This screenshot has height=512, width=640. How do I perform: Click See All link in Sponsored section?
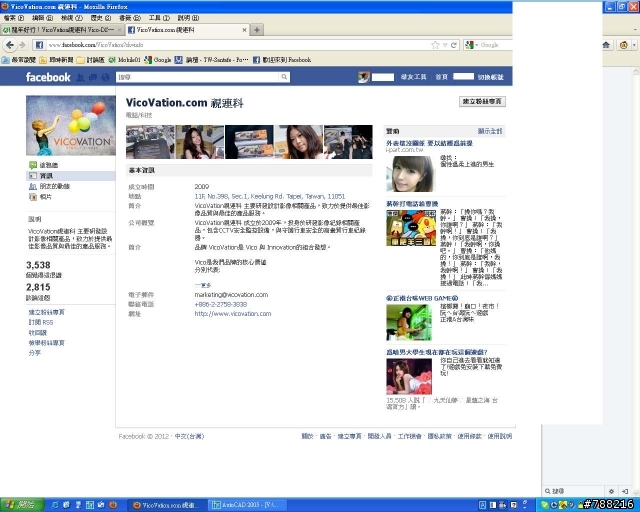pyautogui.click(x=490, y=131)
